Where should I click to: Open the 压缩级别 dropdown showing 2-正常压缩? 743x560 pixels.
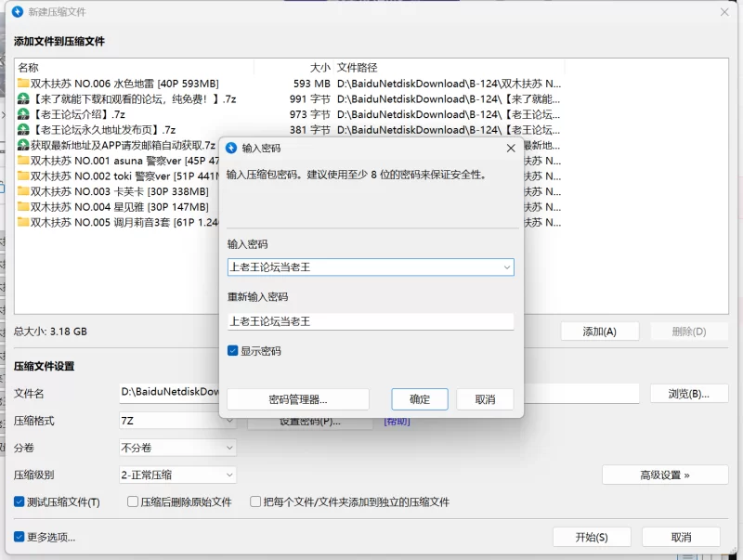coord(177,475)
